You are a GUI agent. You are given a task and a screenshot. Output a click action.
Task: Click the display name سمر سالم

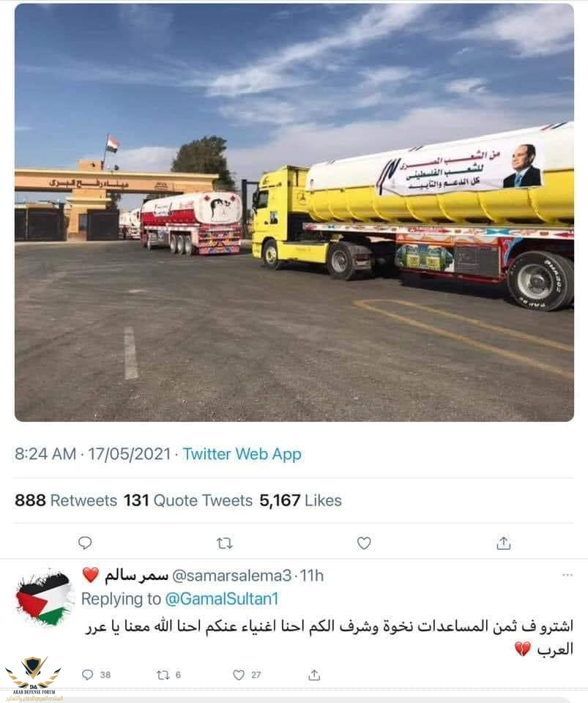click(137, 576)
